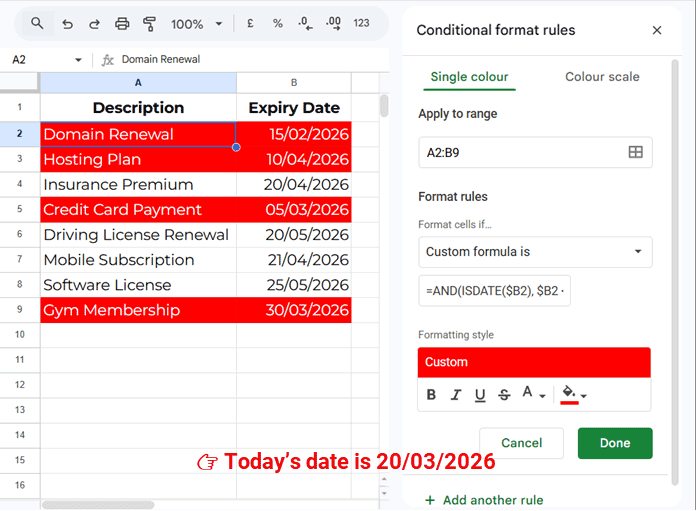Select the Mobile Subscription cell

coord(138,260)
